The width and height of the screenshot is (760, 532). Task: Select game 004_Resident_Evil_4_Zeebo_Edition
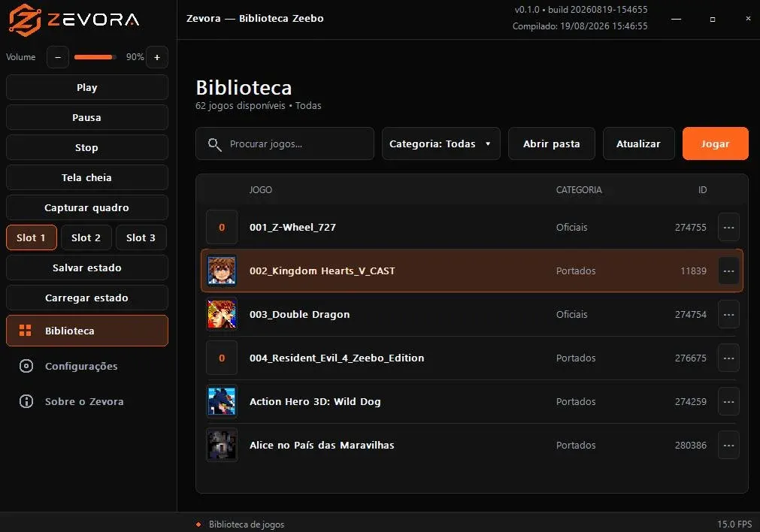(x=471, y=358)
